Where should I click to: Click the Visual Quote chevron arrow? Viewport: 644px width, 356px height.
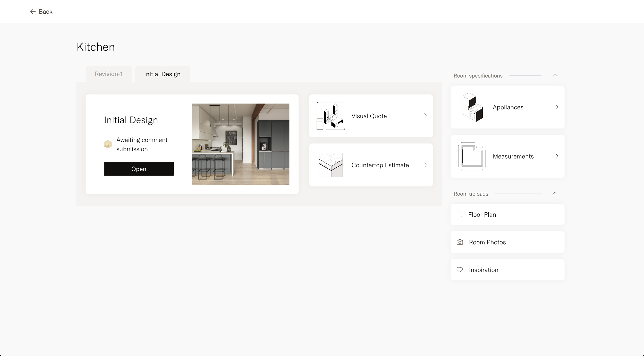tap(425, 116)
